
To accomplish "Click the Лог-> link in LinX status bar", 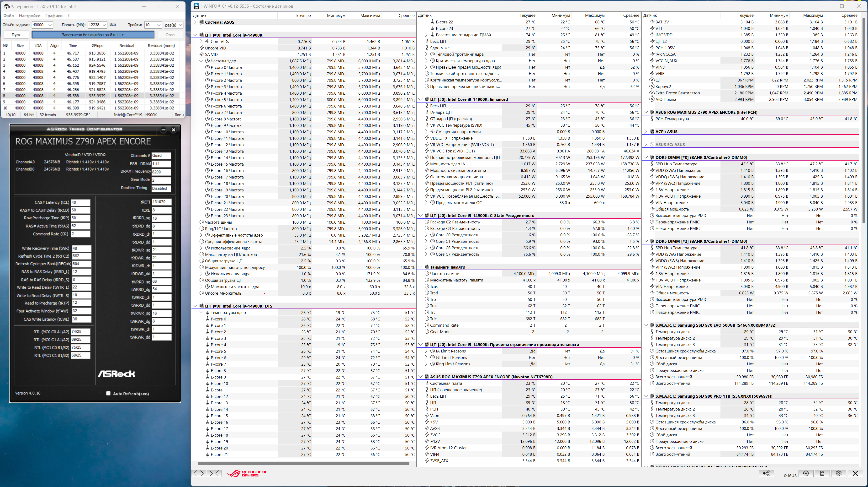I will (x=179, y=115).
